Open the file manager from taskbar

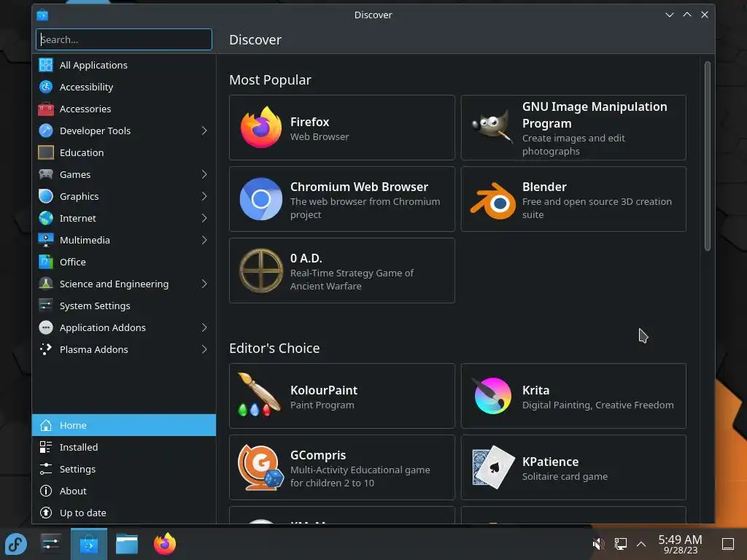[127, 544]
